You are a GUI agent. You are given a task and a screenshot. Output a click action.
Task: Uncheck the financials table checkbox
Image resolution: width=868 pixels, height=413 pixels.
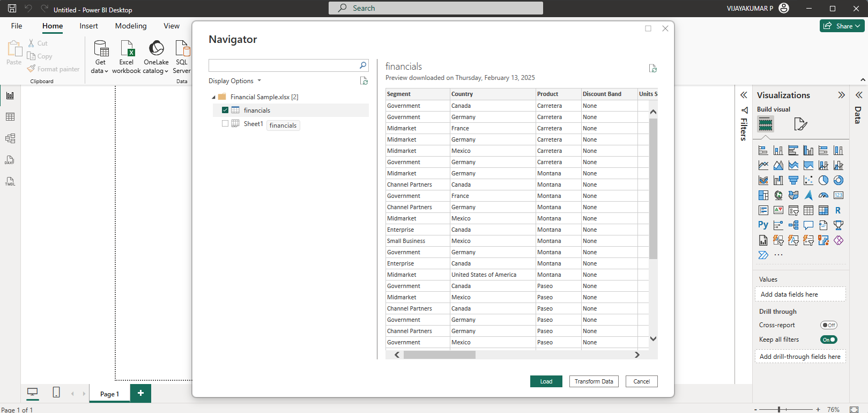coord(225,110)
